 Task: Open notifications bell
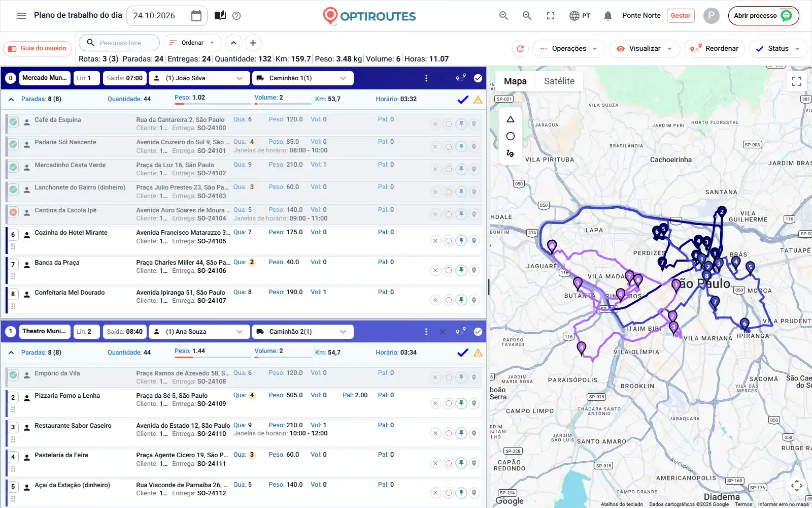click(x=608, y=16)
